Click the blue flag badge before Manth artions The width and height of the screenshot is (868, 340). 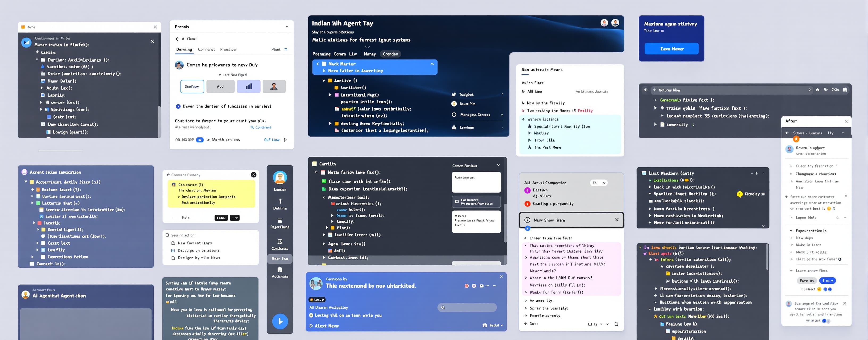pos(200,140)
